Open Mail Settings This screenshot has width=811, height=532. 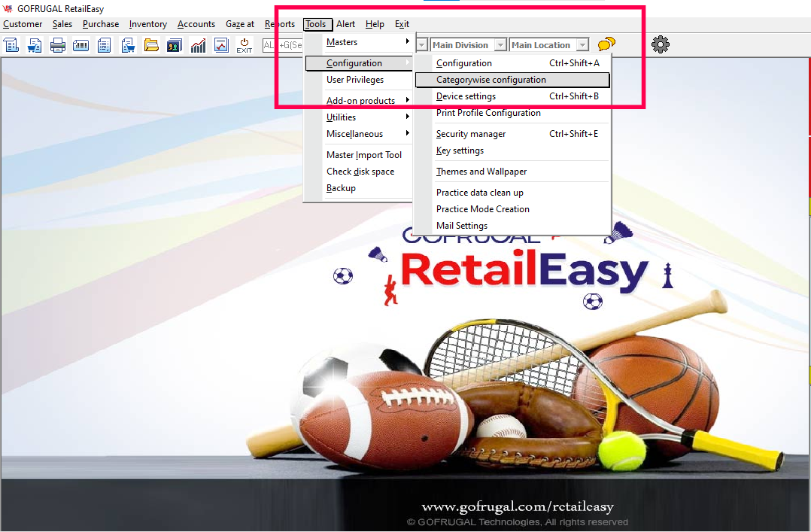pyautogui.click(x=512, y=226)
